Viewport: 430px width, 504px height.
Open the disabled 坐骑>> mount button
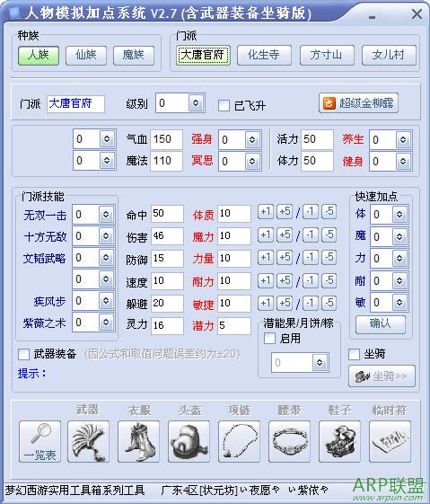pos(382,376)
